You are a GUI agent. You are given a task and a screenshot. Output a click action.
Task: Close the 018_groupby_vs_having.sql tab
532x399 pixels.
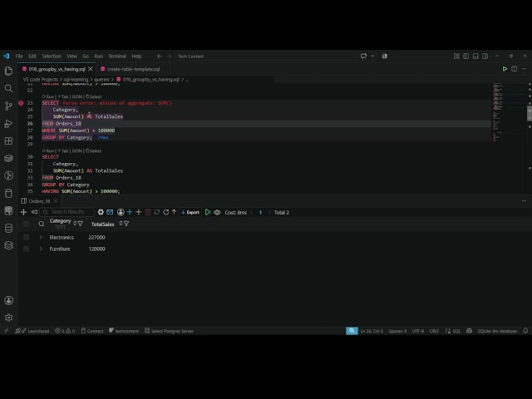(91, 69)
